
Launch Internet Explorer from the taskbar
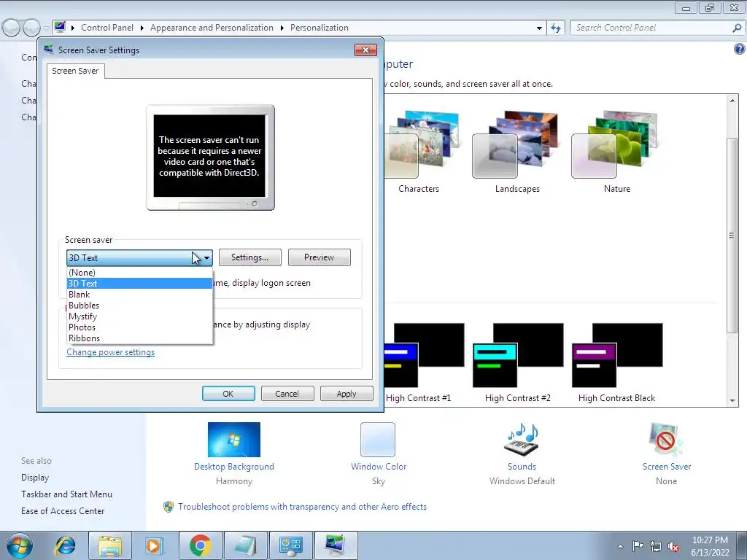[65, 545]
